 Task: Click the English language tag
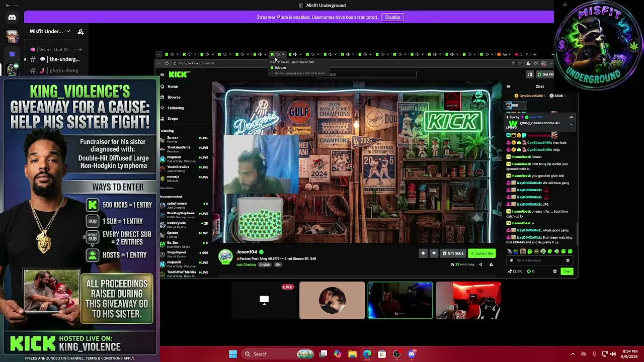[x=265, y=264]
